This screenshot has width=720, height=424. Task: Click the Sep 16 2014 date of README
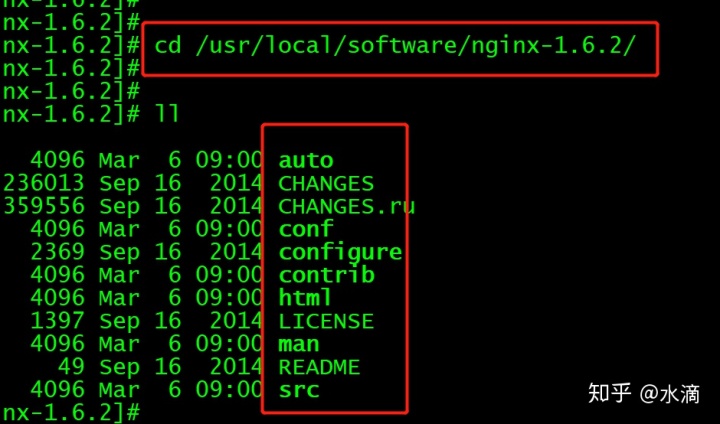tap(181, 367)
